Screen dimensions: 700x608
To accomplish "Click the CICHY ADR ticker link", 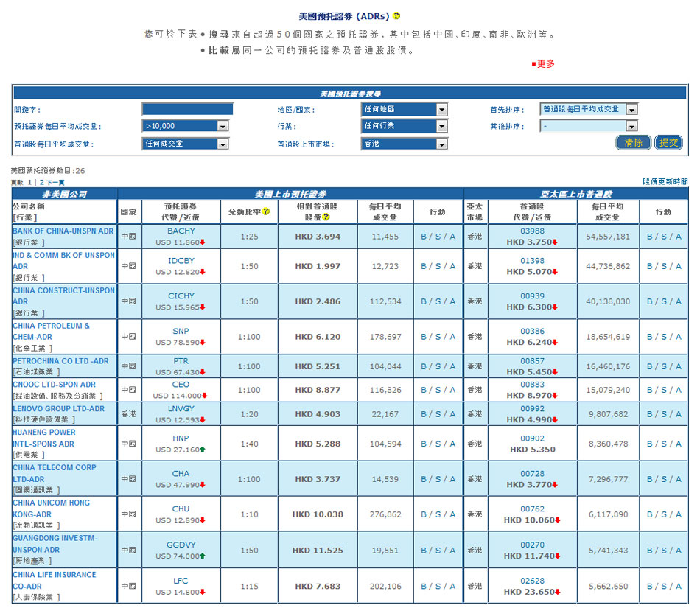I will tap(181, 296).
